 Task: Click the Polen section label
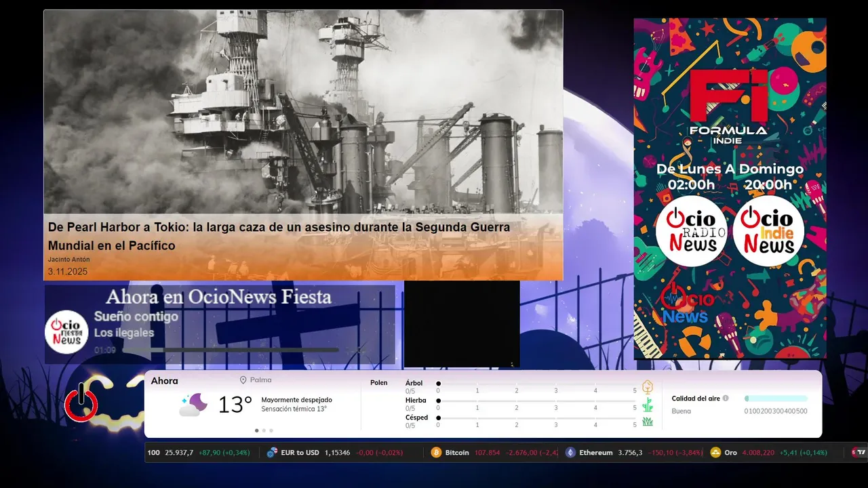click(379, 383)
